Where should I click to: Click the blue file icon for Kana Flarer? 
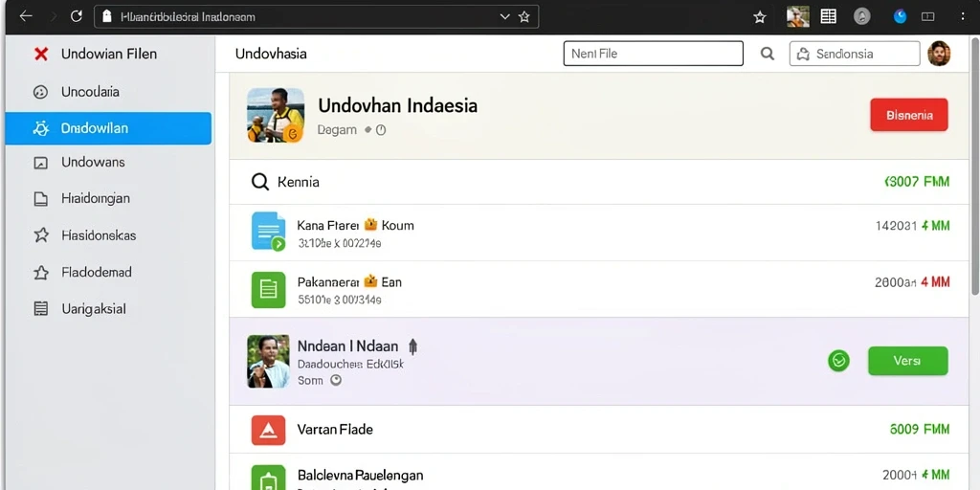pyautogui.click(x=269, y=232)
